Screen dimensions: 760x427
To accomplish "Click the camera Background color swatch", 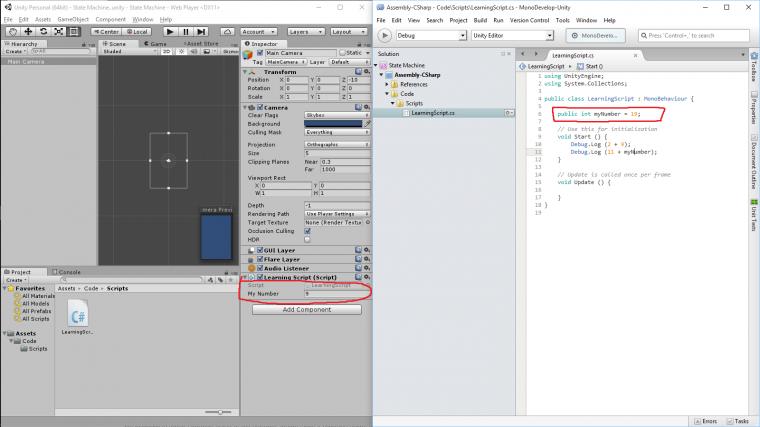I will (x=333, y=124).
